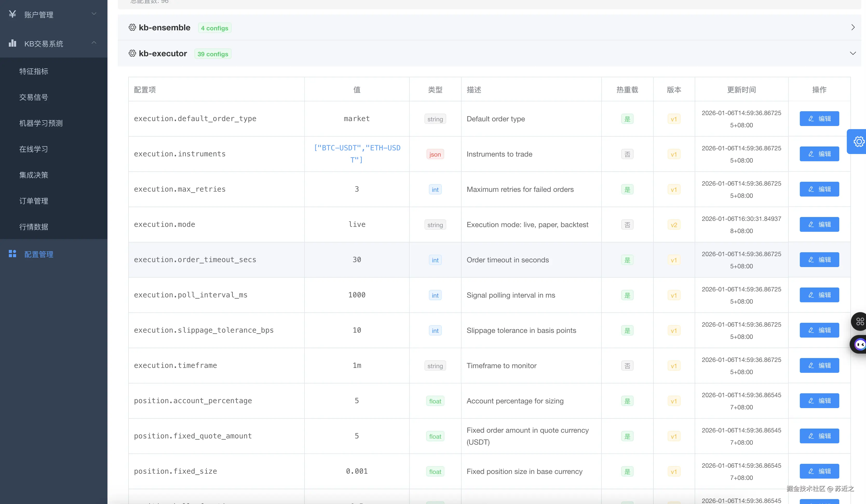Go to the 订单管理 menu item

34,201
